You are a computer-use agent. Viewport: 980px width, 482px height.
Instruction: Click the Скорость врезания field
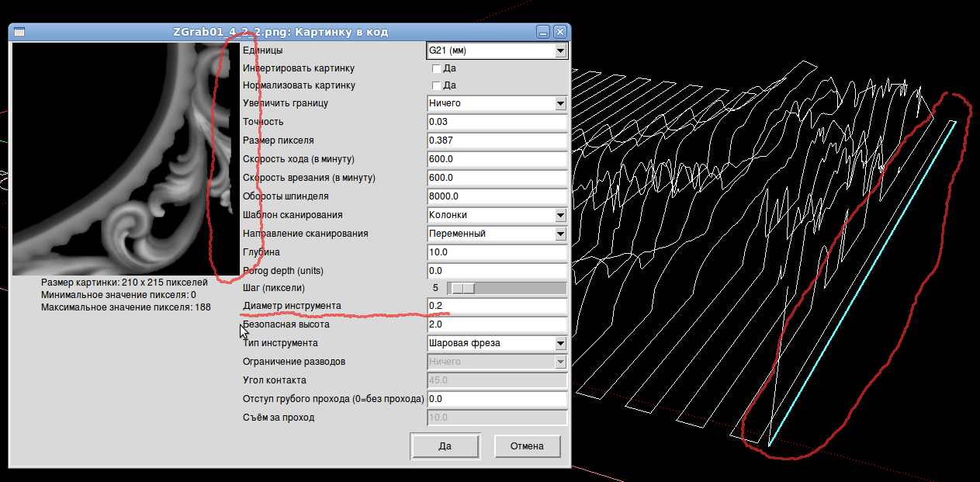point(497,178)
